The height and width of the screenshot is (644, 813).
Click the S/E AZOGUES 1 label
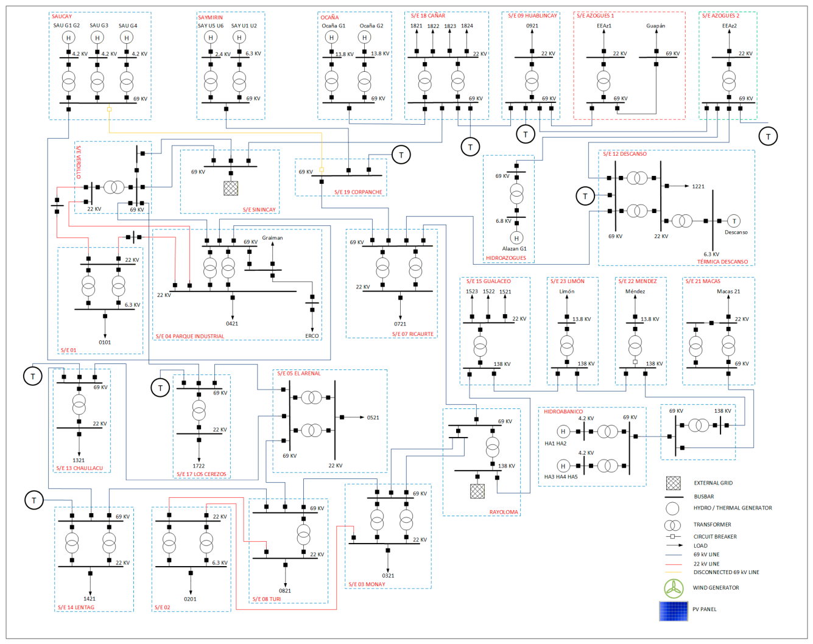[x=596, y=16]
